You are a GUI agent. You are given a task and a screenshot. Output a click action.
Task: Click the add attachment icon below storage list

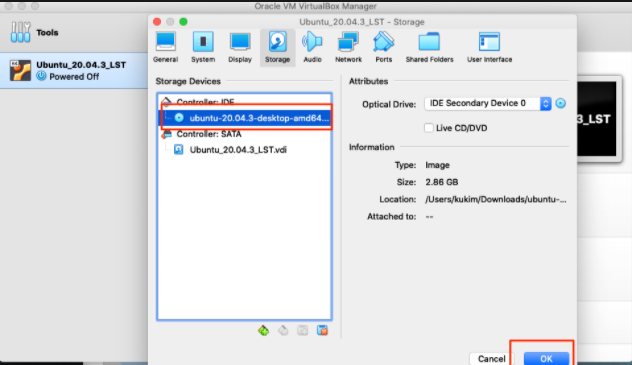coord(303,331)
